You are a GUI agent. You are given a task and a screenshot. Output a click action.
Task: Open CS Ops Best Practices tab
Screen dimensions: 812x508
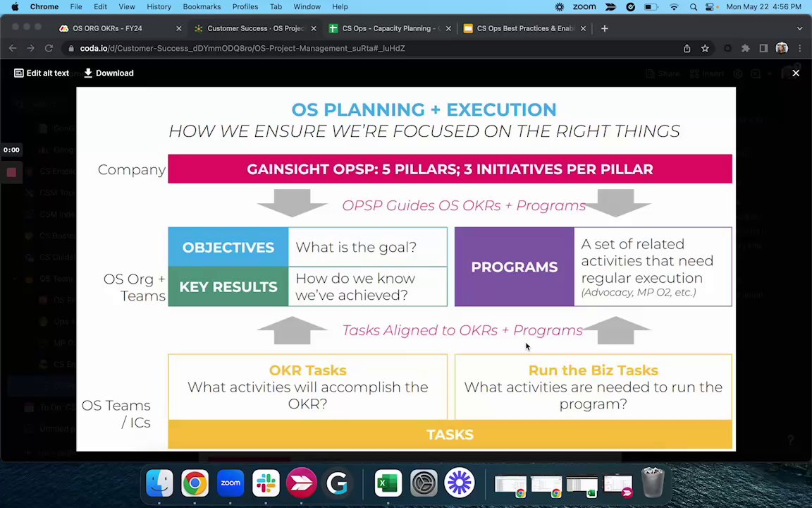(x=525, y=28)
